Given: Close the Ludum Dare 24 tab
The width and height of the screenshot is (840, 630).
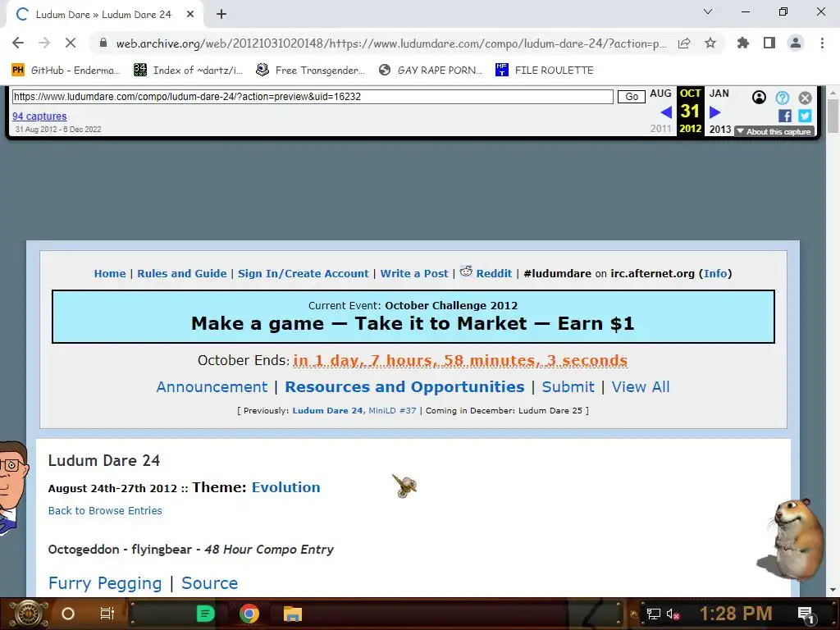Looking at the screenshot, I should pyautogui.click(x=190, y=15).
